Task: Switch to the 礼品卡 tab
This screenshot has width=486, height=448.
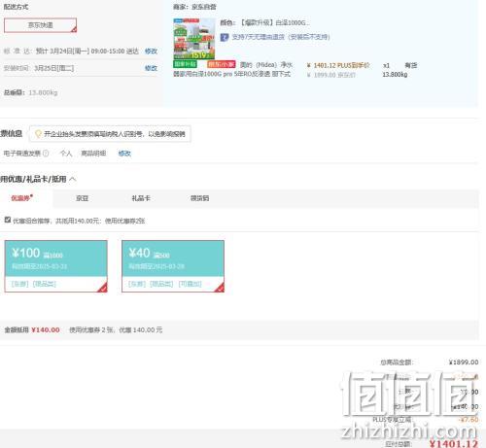Action: 141,198
